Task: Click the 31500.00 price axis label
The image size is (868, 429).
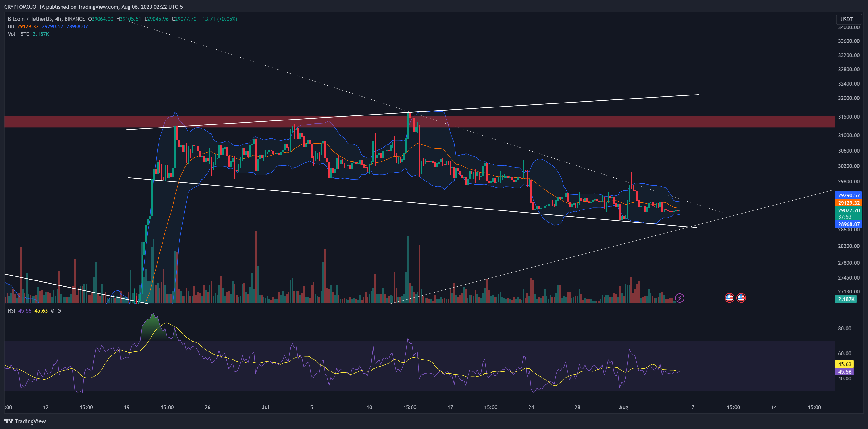Action: pyautogui.click(x=848, y=117)
